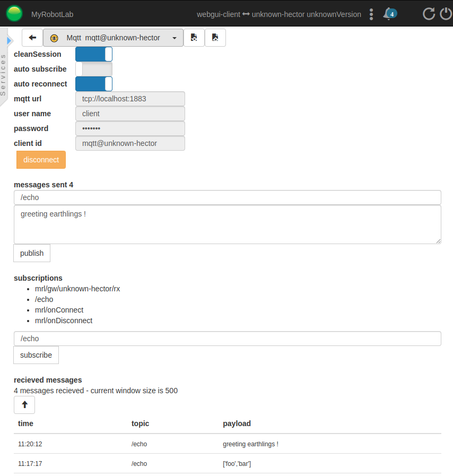Click the up arrow button under received messages
This screenshot has height=476, width=453.
[x=24, y=405]
